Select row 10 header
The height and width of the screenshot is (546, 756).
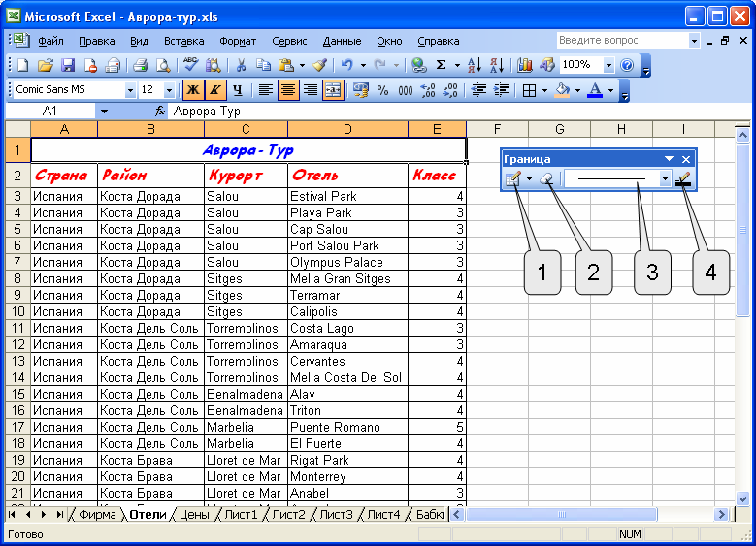[17, 312]
